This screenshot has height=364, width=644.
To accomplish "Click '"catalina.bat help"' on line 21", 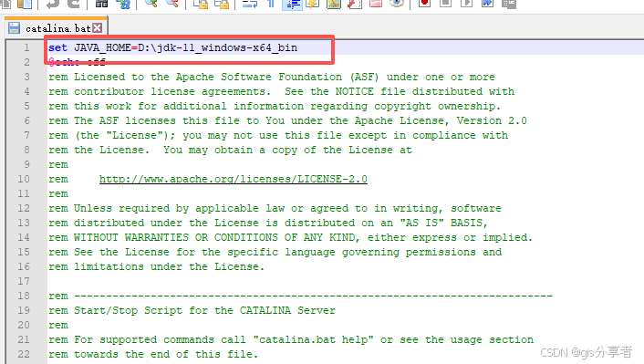I will click(314, 339).
